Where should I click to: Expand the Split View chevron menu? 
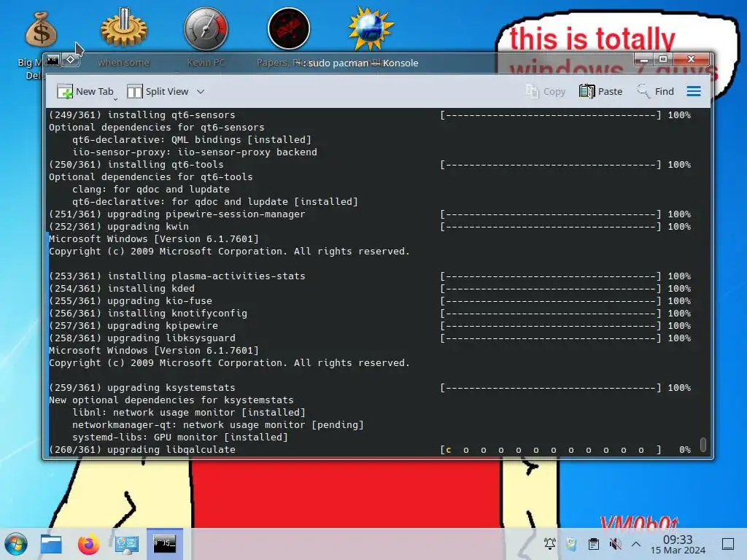(201, 91)
